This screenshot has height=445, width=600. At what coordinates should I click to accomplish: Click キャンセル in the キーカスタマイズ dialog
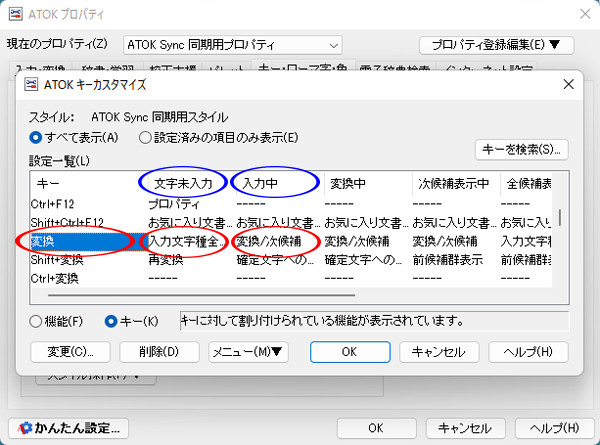point(439,352)
